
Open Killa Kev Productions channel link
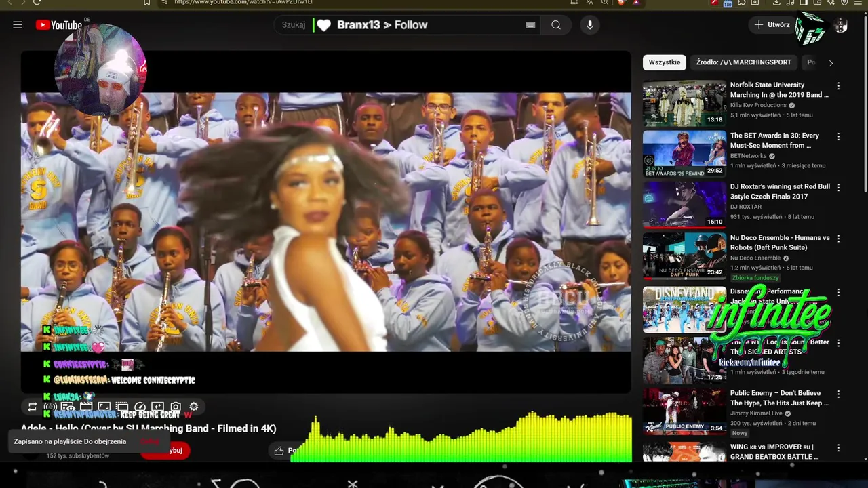click(x=758, y=106)
